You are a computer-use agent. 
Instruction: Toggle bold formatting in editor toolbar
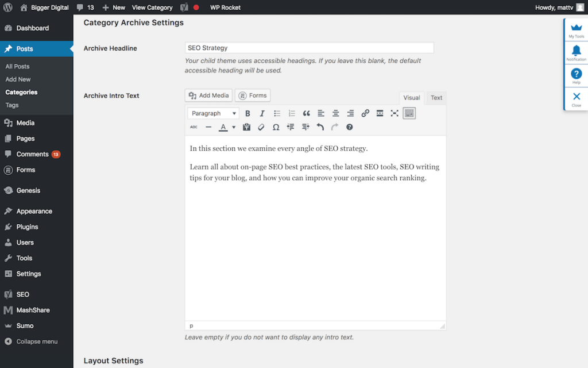[x=247, y=113]
